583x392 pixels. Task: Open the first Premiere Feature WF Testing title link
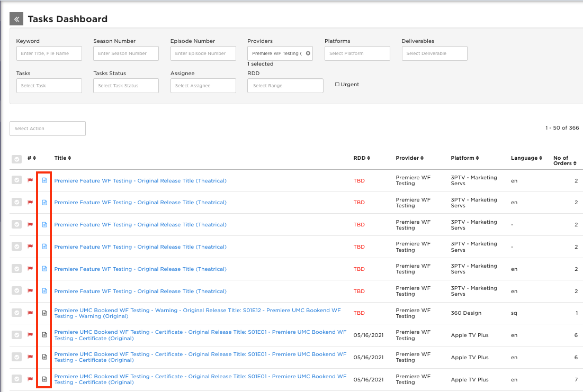140,180
